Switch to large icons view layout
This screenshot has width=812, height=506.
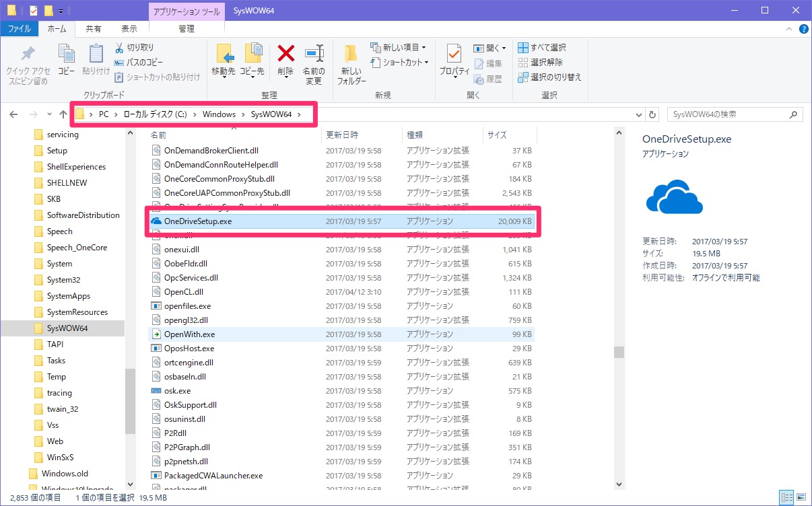tap(801, 498)
